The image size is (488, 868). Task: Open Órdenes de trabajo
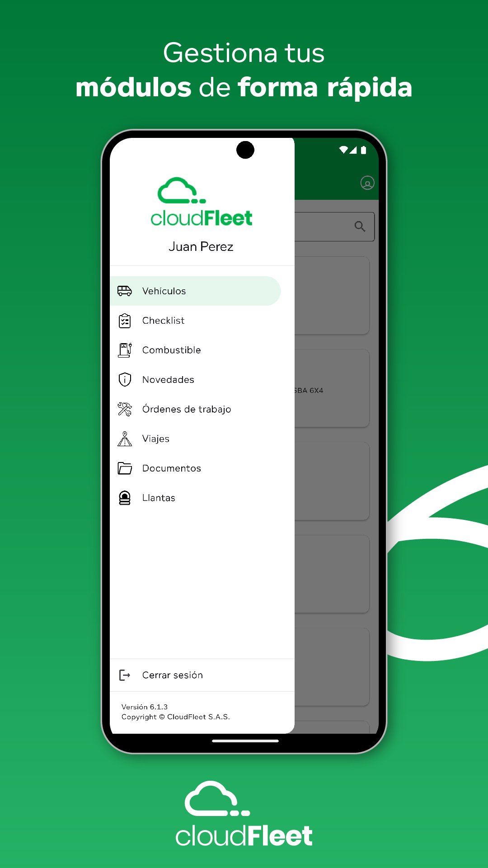[187, 409]
